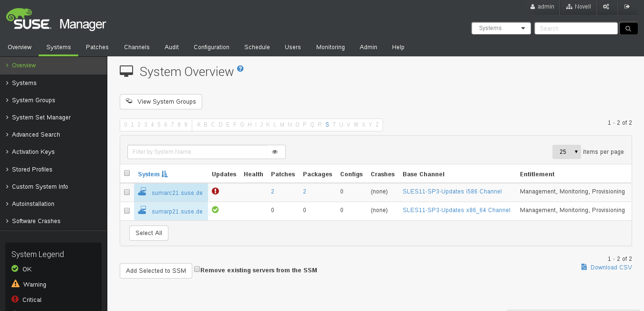Screen dimensions: 644x311
Task: Click the large System Overview monitor icon
Action: [x=126, y=72]
